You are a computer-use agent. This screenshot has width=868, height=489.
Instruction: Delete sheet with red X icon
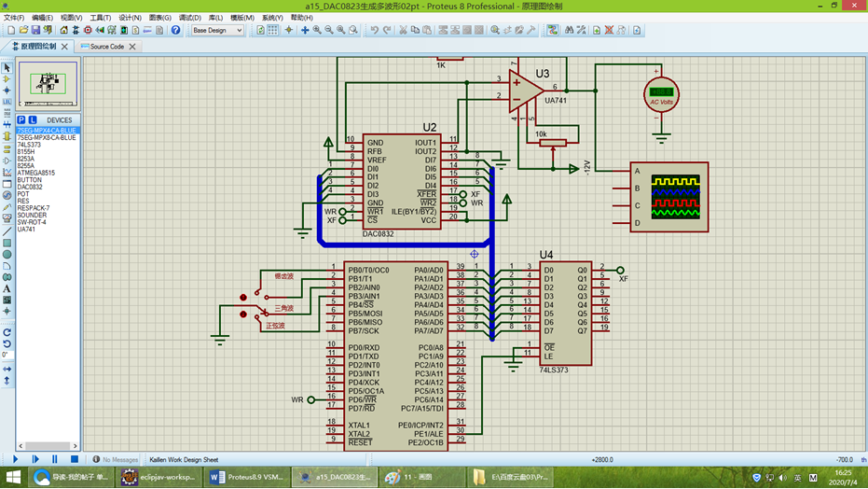coord(609,31)
